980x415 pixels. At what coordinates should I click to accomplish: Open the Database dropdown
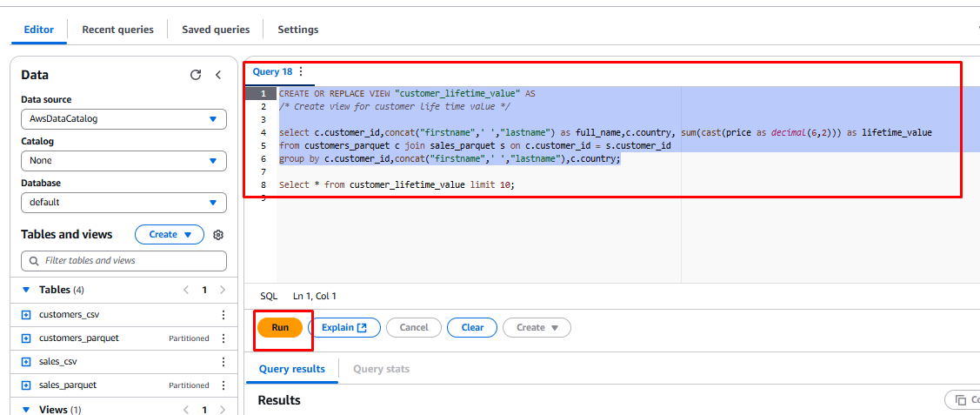(x=123, y=203)
